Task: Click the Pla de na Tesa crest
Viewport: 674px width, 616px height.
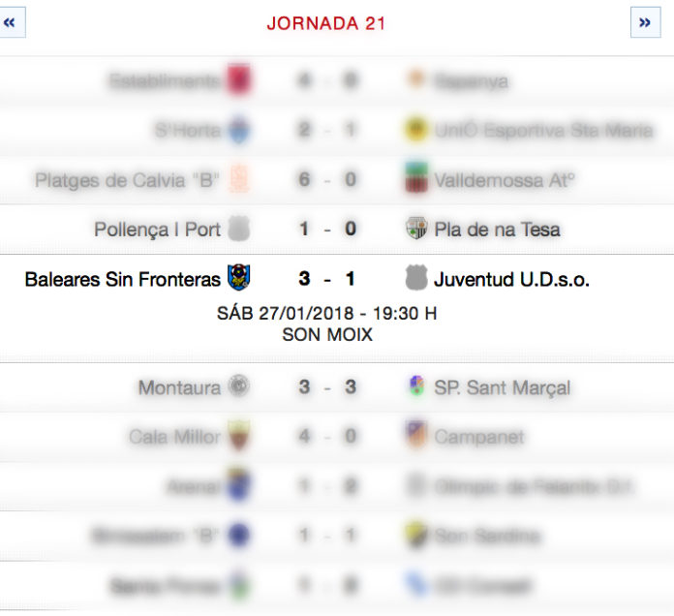Action: click(x=416, y=228)
